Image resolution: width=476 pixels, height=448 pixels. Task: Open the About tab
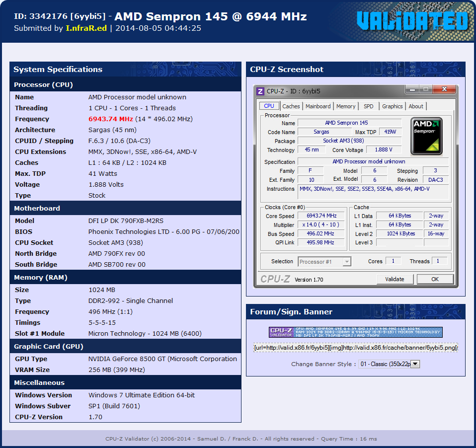coord(415,106)
